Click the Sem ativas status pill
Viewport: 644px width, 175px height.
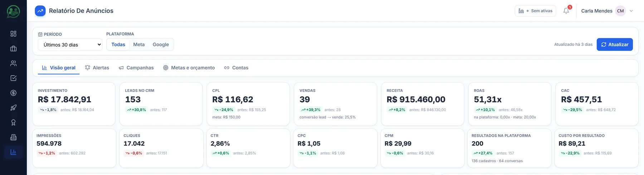click(535, 11)
